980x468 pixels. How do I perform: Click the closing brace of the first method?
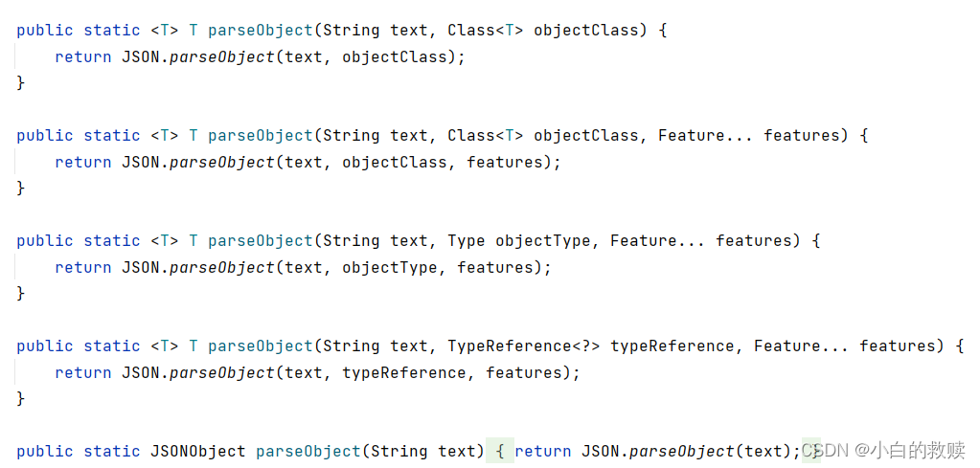coord(21,83)
